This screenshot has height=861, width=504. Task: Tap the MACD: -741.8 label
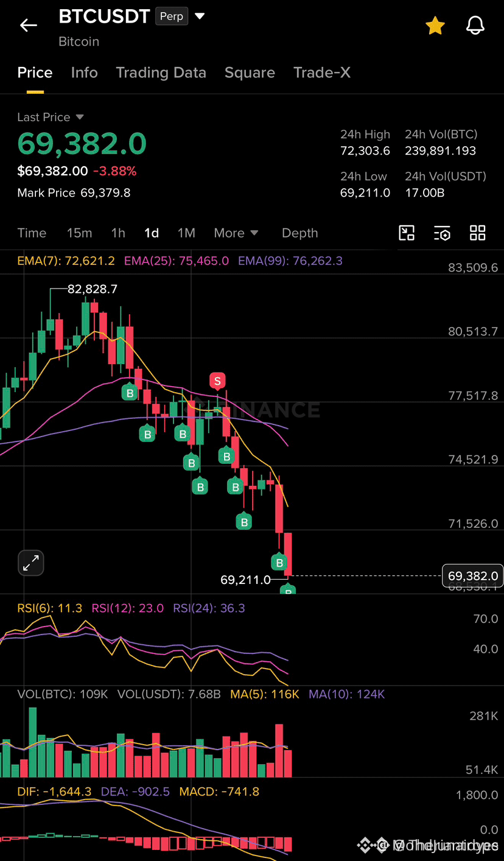pos(219,792)
